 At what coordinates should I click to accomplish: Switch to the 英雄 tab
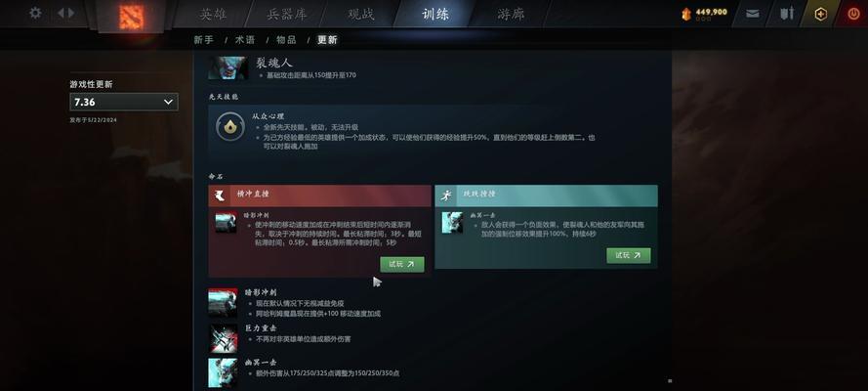pos(213,14)
